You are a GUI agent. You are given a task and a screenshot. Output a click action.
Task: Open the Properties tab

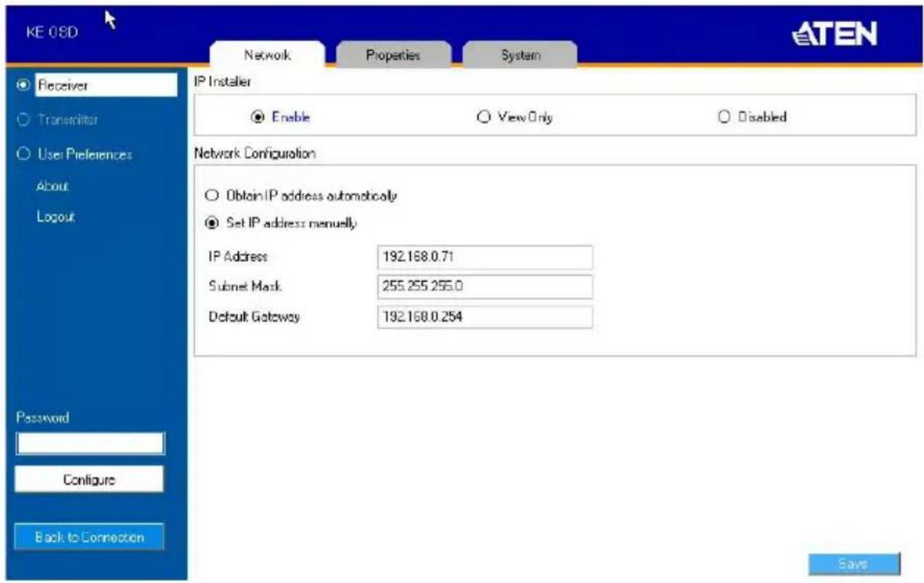tap(393, 55)
